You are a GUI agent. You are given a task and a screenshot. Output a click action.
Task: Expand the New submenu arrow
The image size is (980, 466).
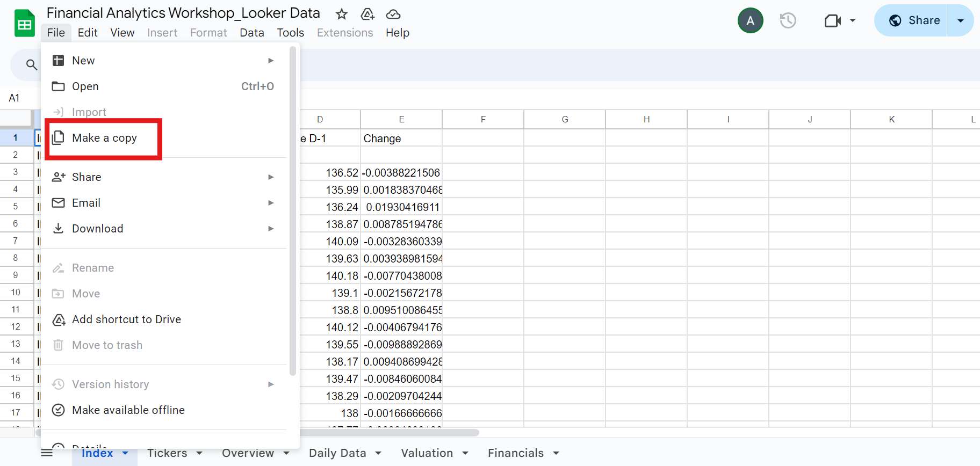[x=271, y=61]
